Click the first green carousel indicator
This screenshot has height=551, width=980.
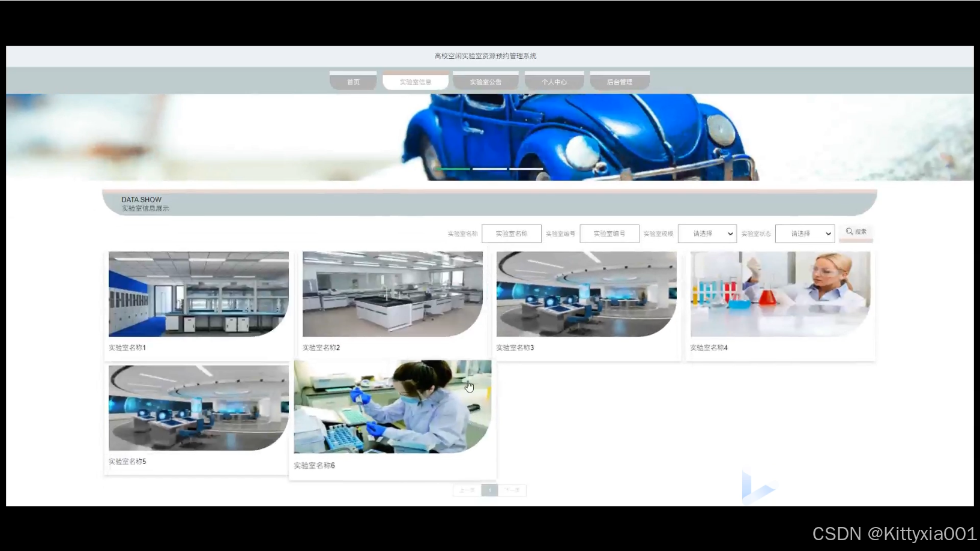(453, 169)
